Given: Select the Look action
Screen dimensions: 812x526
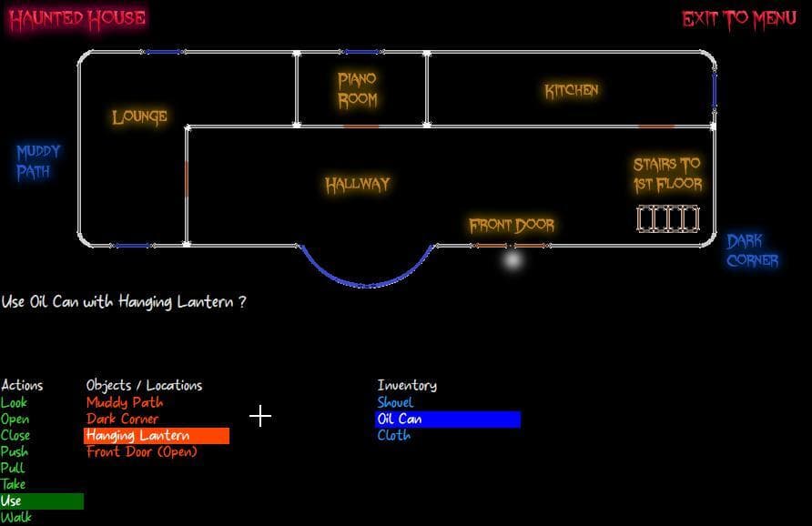Looking at the screenshot, I should point(14,402).
